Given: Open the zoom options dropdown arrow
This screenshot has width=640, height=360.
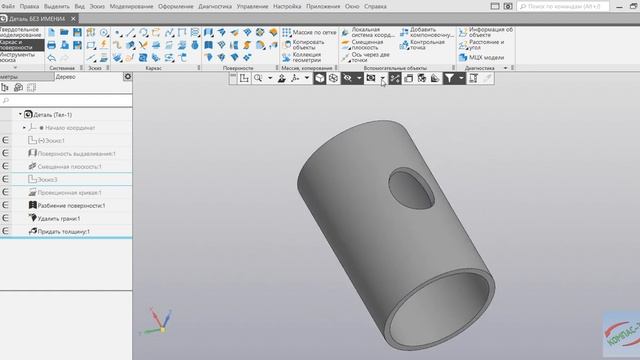Looking at the screenshot, I should click(270, 78).
